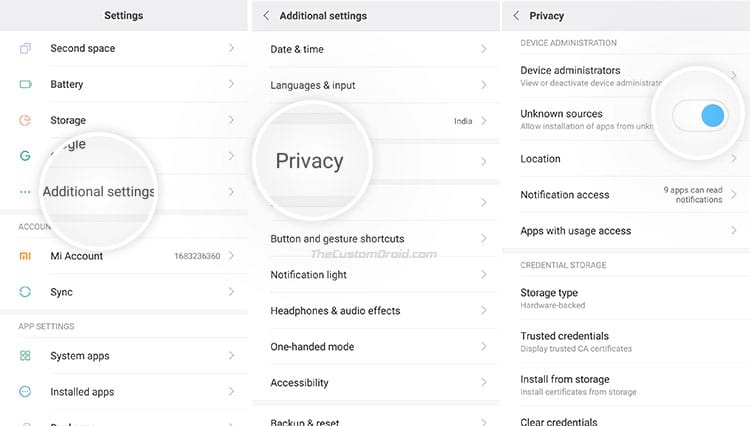Expand the Date & time chevron
750x426 pixels.
[484, 49]
